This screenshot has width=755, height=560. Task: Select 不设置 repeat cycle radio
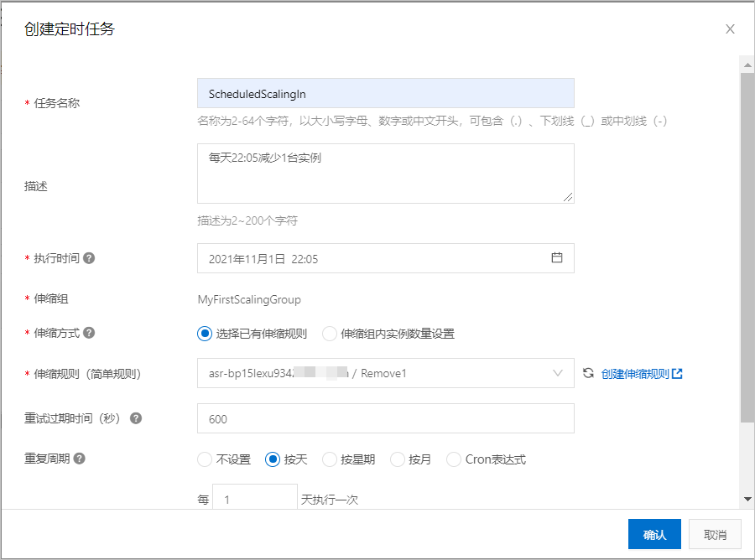[x=205, y=459]
